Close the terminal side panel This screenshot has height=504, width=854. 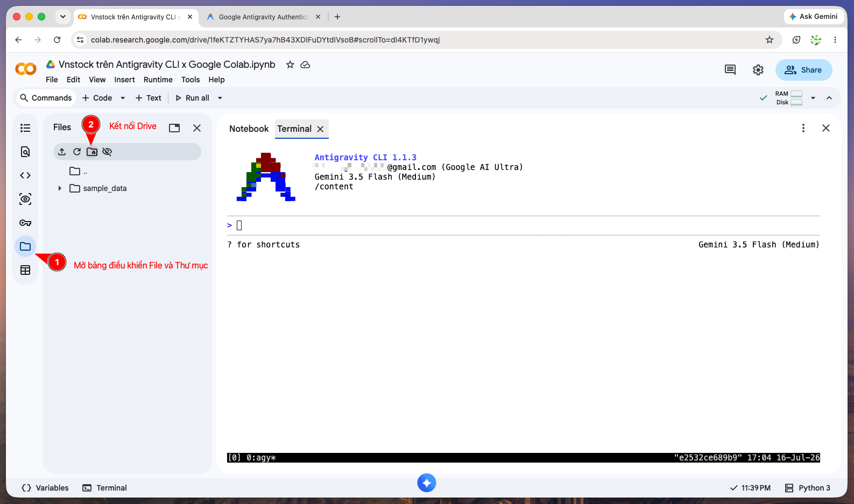tap(826, 128)
